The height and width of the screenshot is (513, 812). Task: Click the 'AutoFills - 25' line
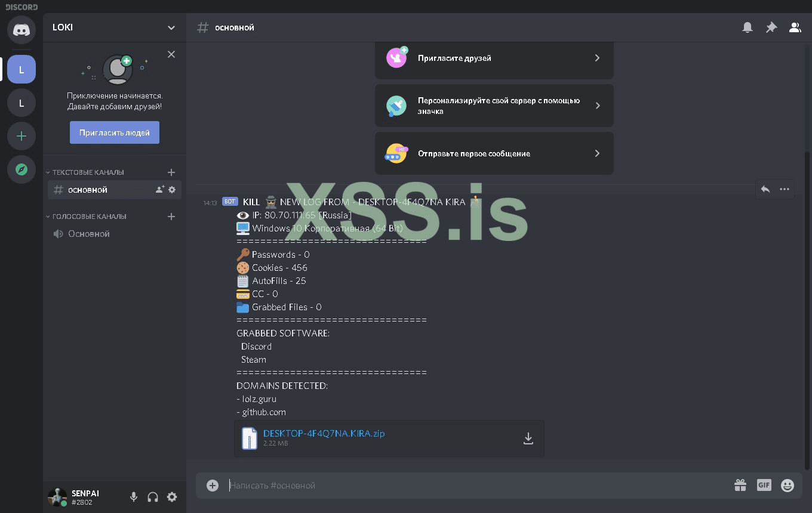click(279, 281)
